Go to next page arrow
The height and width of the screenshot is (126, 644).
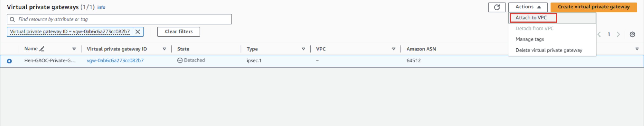pyautogui.click(x=618, y=34)
